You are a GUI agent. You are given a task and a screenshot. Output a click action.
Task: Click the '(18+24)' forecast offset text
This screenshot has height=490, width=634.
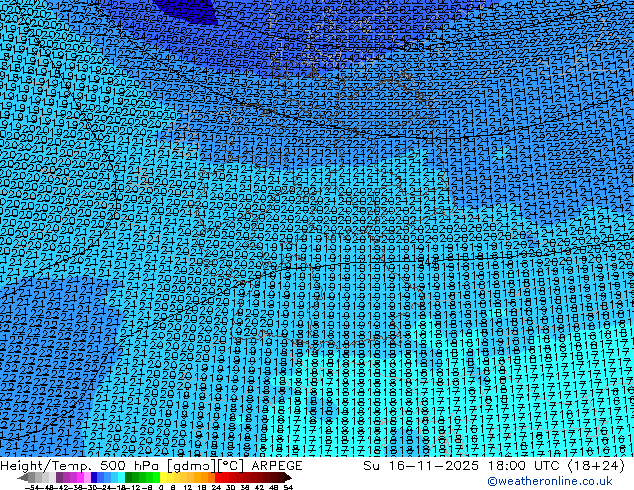pos(596,466)
